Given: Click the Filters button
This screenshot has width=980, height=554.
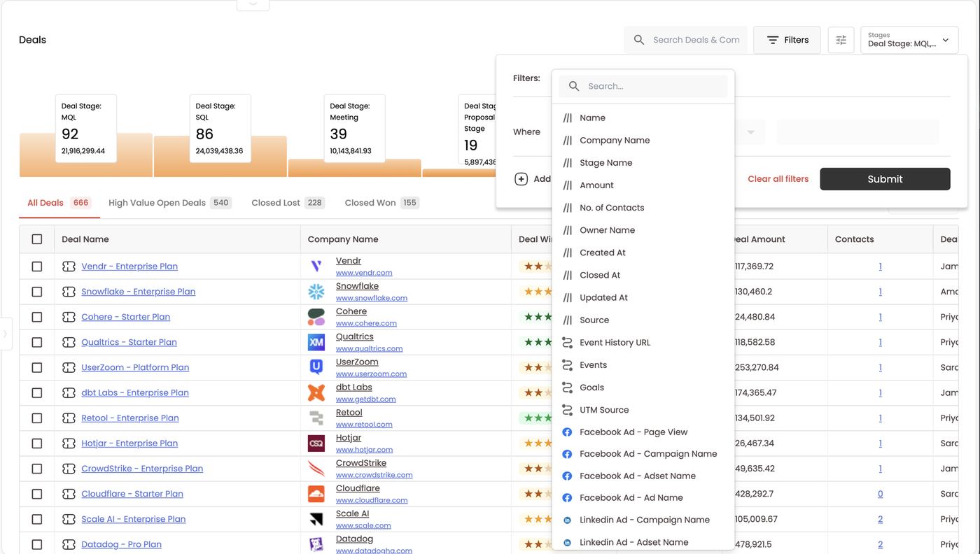Looking at the screenshot, I should (x=787, y=40).
